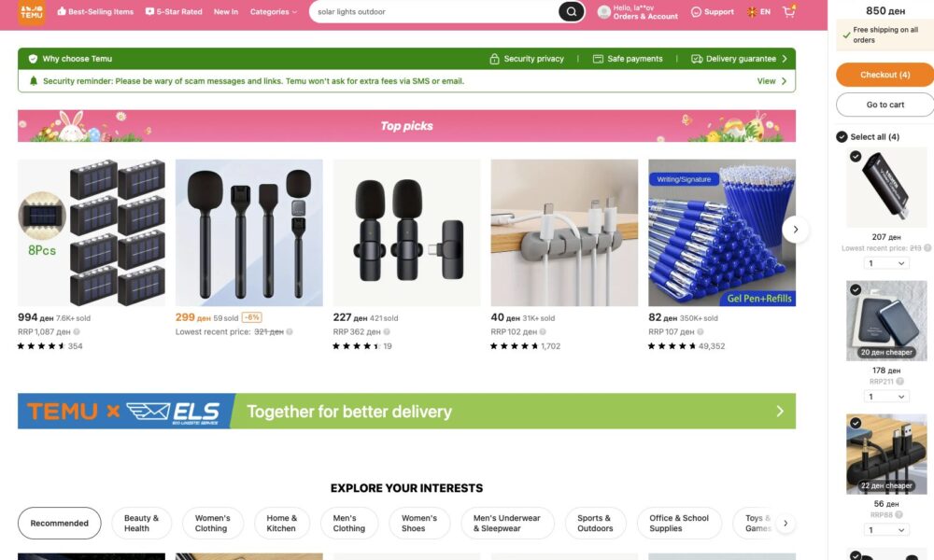
Task: Click the Checkout (4) button
Action: point(885,75)
